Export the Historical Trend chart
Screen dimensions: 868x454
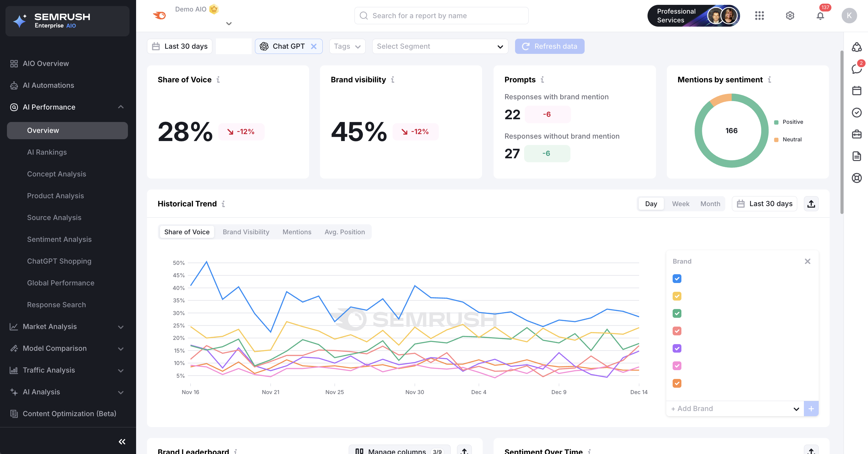(811, 204)
